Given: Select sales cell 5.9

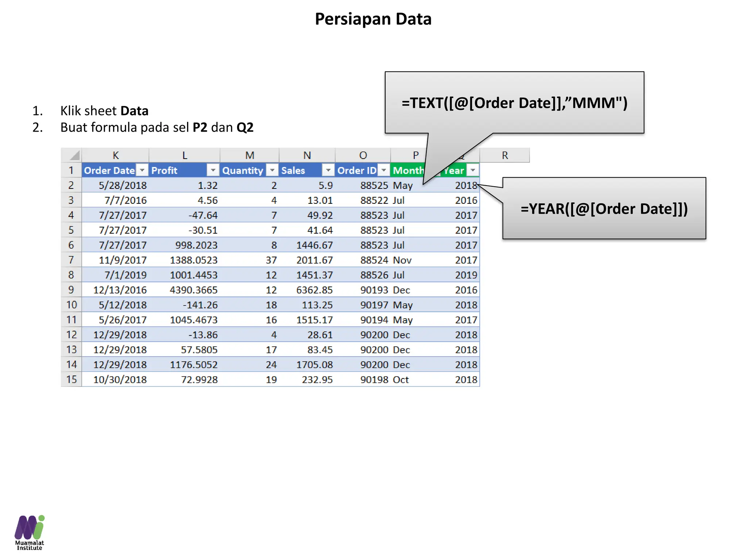Looking at the screenshot, I should point(307,185).
